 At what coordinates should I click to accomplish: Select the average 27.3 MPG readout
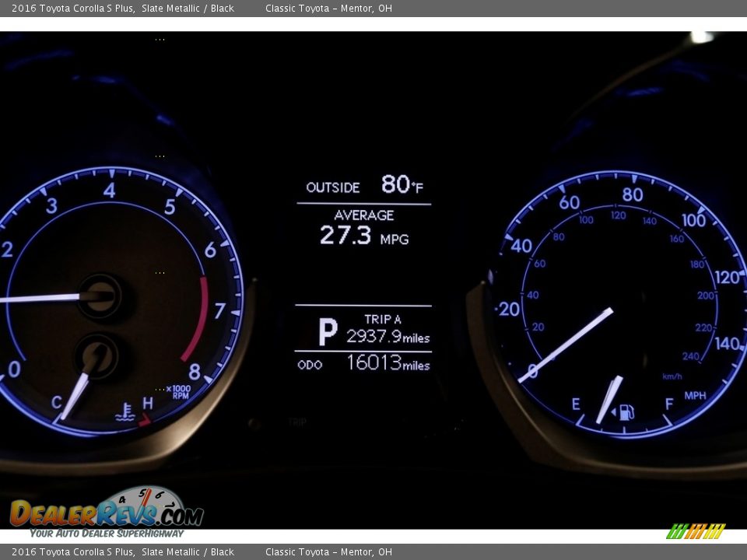pos(364,235)
